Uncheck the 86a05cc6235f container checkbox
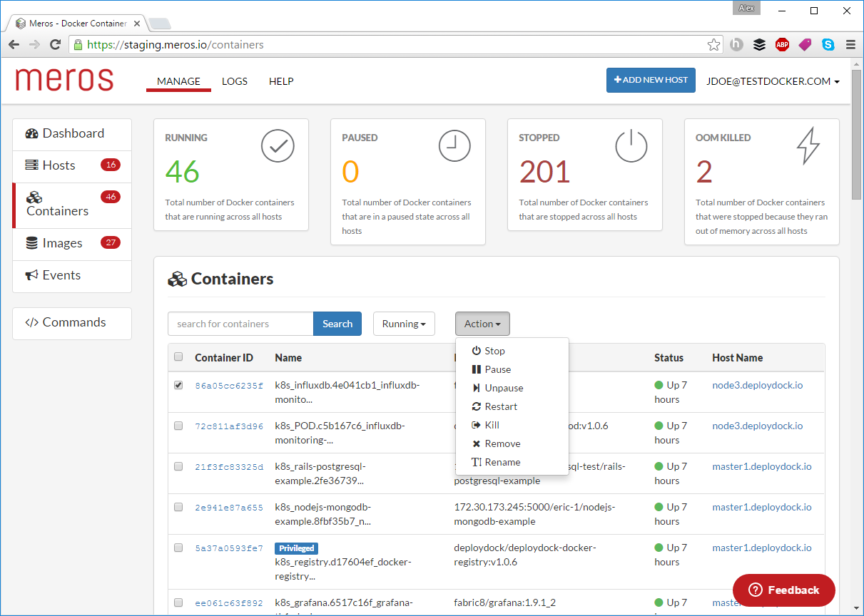 click(178, 385)
